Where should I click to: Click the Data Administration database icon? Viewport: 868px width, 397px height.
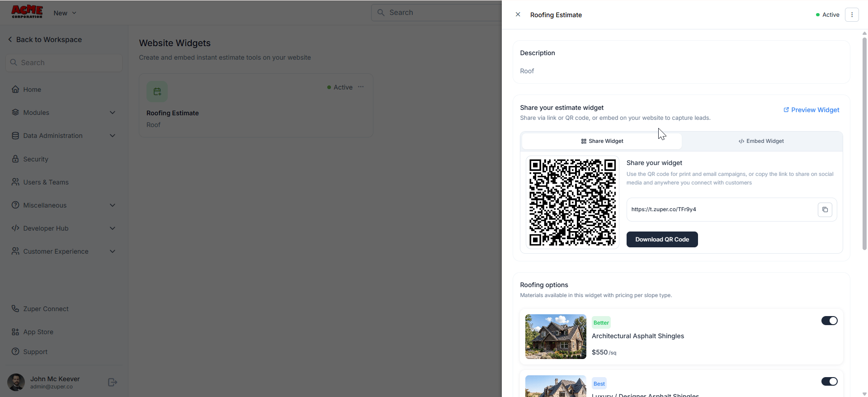(15, 135)
